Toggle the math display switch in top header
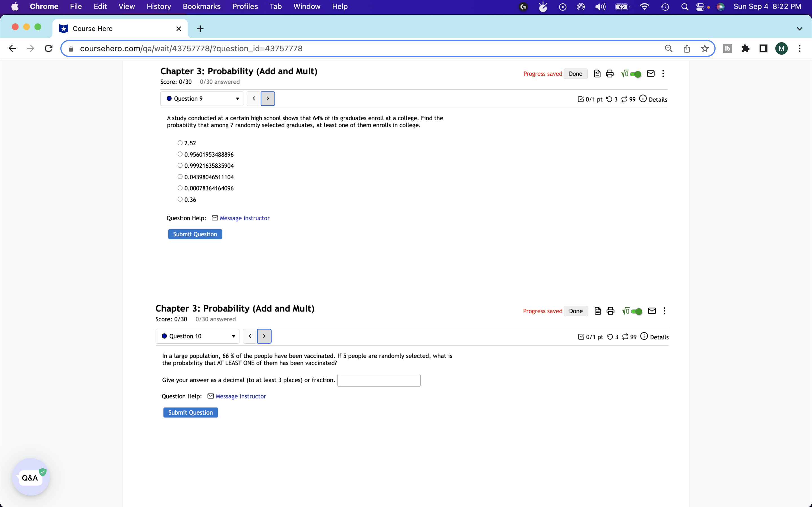Viewport: 812px width, 507px height. point(636,74)
